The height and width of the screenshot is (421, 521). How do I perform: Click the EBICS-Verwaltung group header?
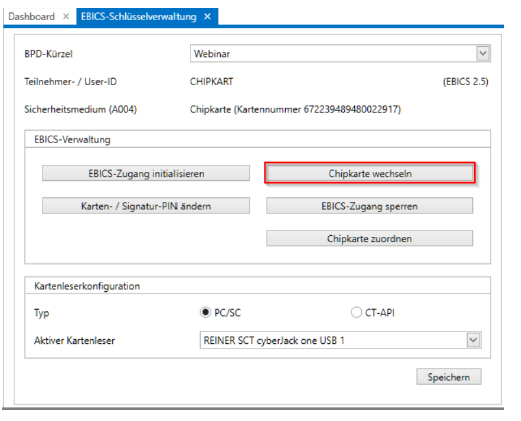coord(72,139)
